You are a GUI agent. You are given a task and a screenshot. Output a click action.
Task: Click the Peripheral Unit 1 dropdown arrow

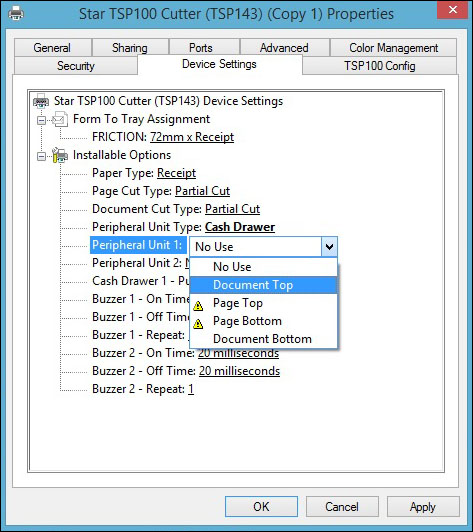(x=329, y=246)
